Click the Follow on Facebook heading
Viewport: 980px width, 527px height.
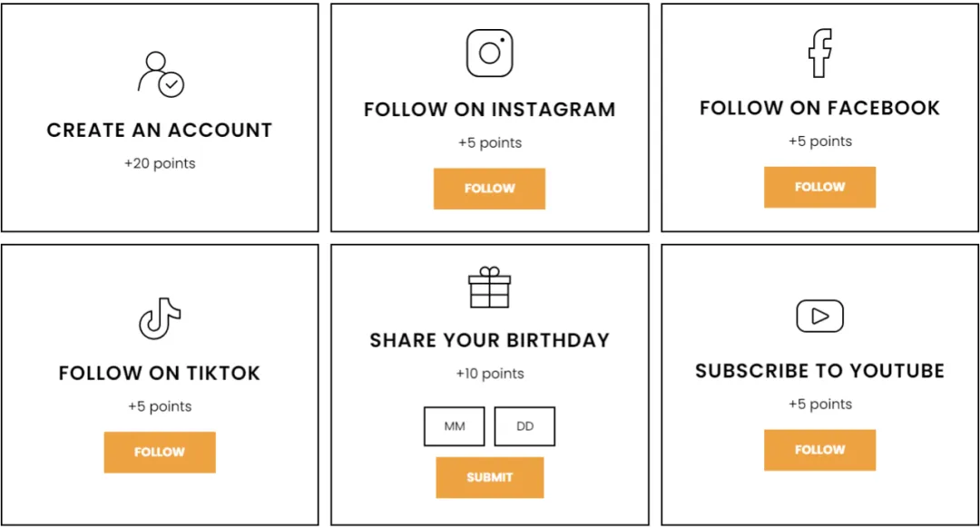coord(819,108)
